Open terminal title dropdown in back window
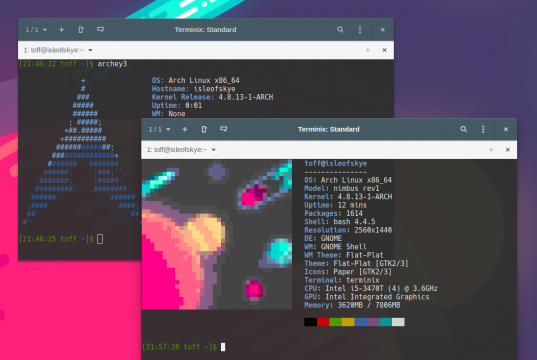The width and height of the screenshot is (537, 360). coord(58,50)
